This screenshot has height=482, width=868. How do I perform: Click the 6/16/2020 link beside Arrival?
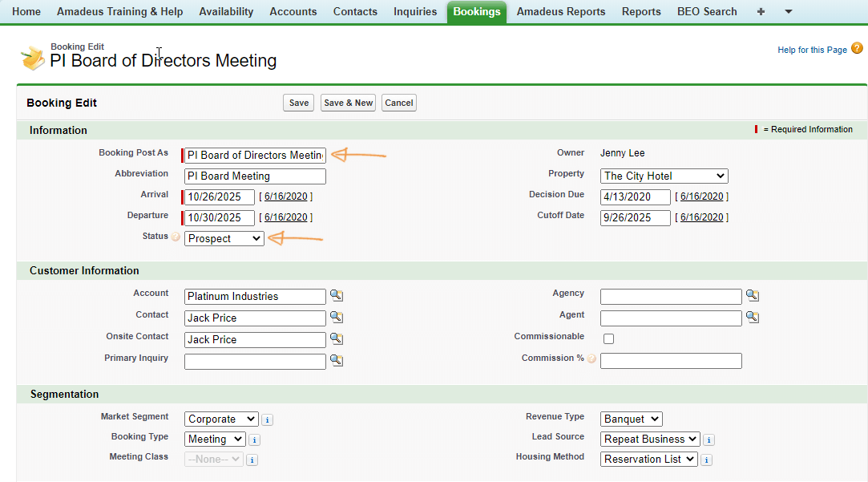pos(285,196)
